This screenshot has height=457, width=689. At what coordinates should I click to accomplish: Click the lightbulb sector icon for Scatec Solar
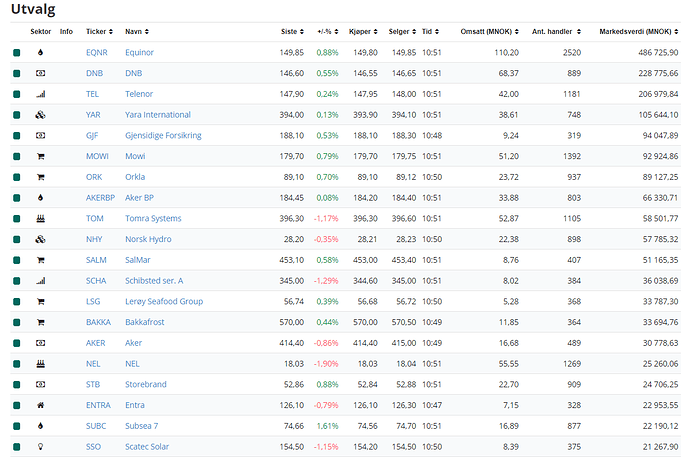coord(41,446)
